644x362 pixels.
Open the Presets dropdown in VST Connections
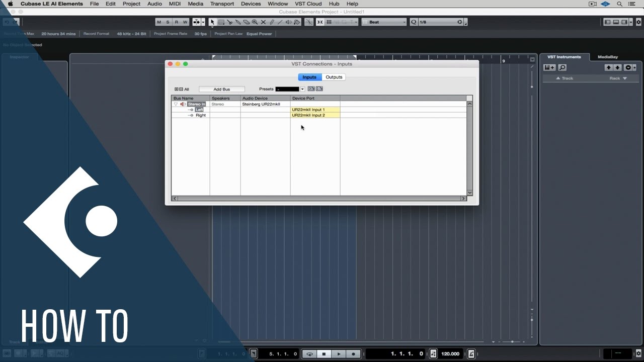coord(302,89)
